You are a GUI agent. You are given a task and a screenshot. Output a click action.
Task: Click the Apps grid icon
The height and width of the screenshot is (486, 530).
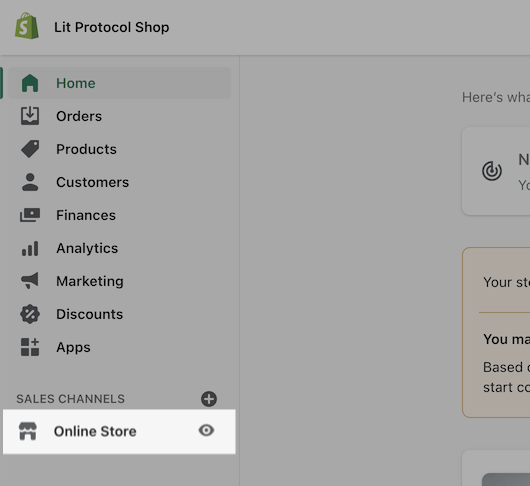tap(30, 347)
